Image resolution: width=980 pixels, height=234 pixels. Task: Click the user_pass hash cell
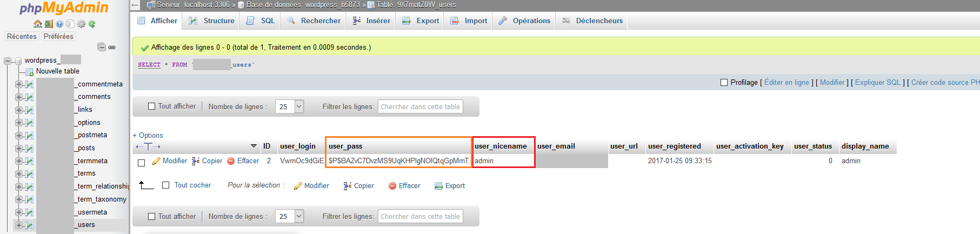click(x=399, y=161)
